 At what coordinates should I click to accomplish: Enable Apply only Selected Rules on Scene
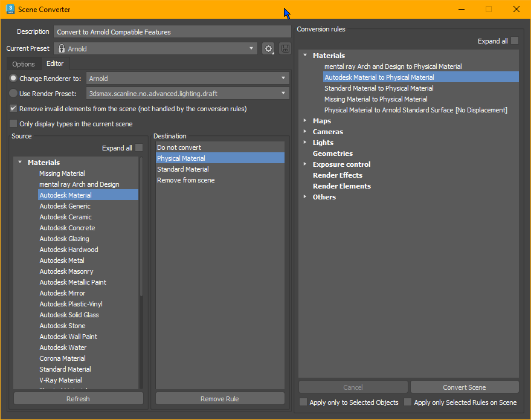[408, 402]
